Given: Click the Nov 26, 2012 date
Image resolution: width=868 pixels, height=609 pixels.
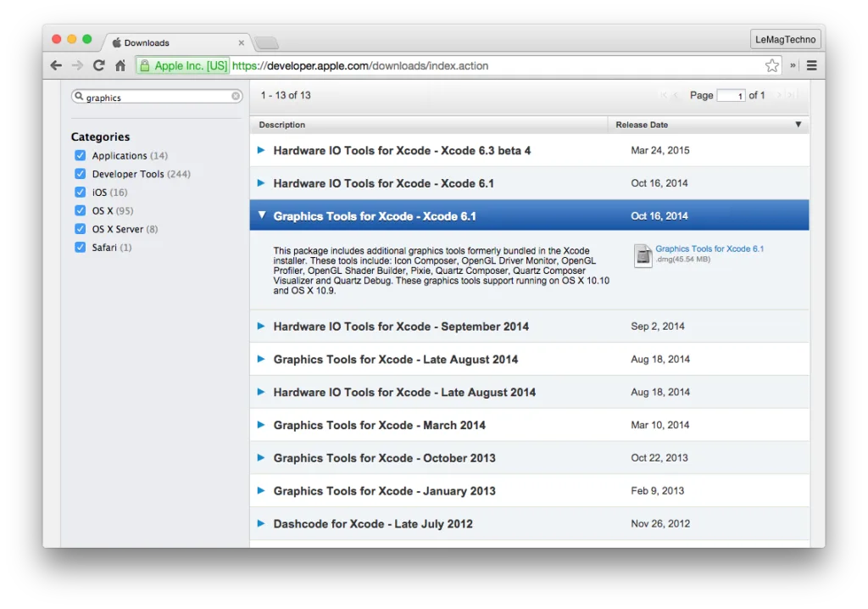Looking at the screenshot, I should coord(660,523).
